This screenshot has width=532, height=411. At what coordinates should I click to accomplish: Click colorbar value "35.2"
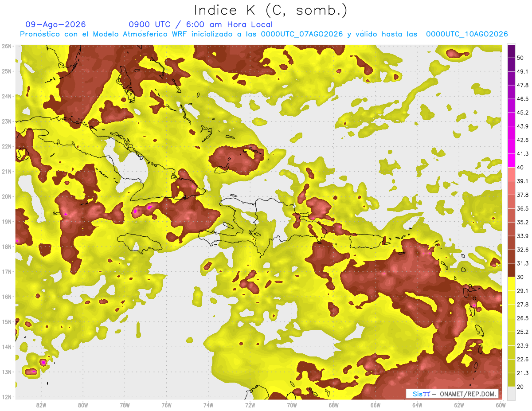pos(523,222)
